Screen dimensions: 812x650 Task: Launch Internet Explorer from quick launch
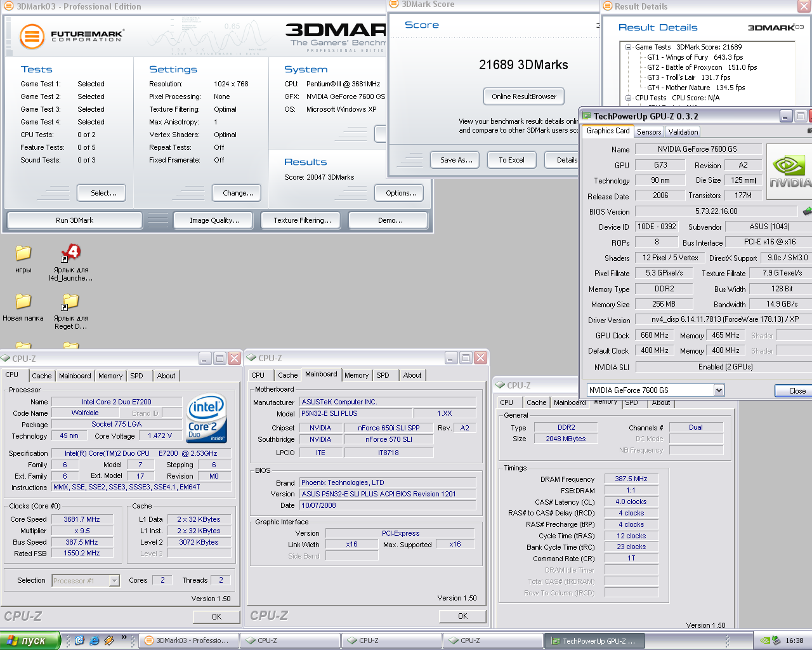[x=94, y=640]
